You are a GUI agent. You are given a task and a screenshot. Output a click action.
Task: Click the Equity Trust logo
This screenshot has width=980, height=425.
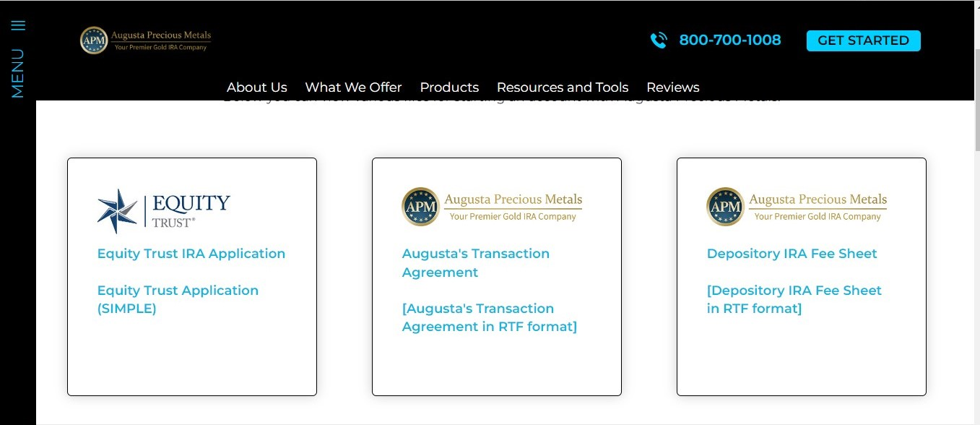pos(162,211)
